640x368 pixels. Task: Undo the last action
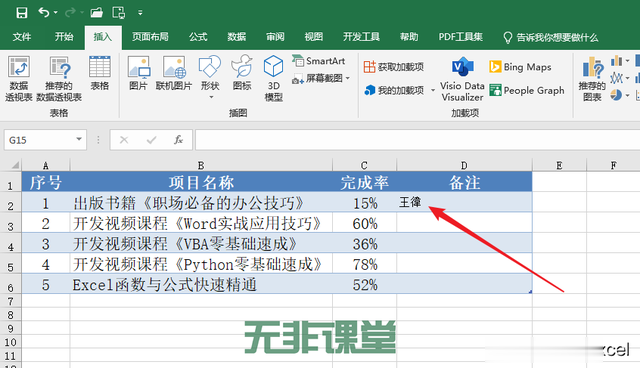click(x=44, y=13)
